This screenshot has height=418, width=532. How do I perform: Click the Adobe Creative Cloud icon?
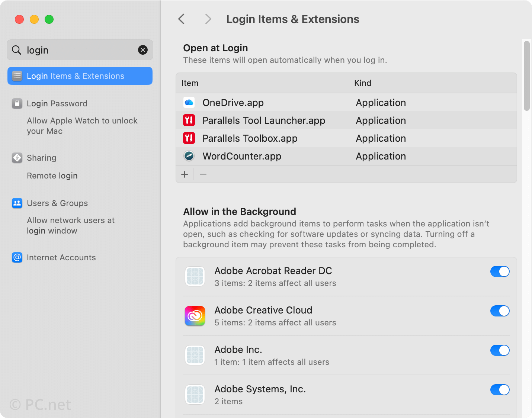pyautogui.click(x=195, y=316)
